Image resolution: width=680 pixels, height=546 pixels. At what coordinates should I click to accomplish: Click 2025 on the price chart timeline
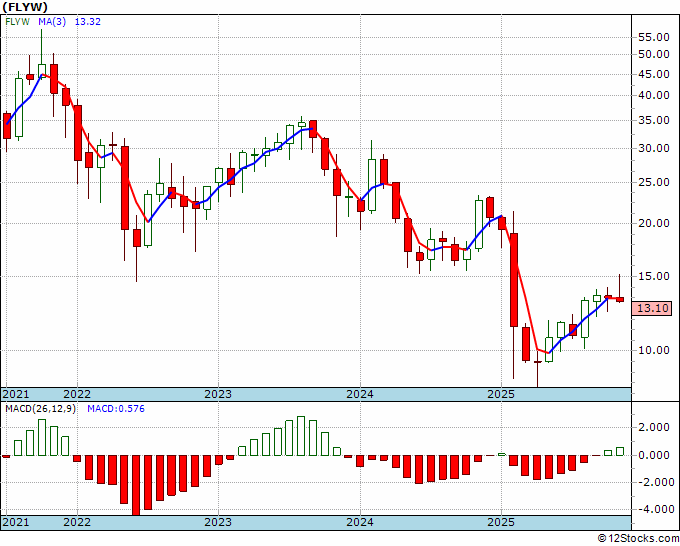click(x=501, y=394)
